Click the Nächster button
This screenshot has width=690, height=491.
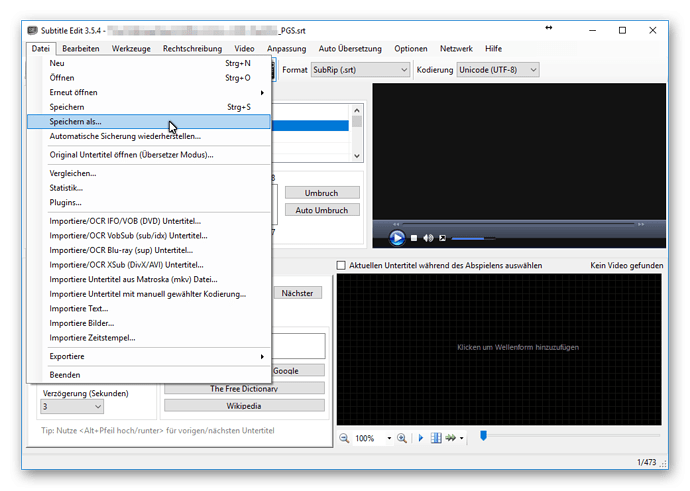297,293
